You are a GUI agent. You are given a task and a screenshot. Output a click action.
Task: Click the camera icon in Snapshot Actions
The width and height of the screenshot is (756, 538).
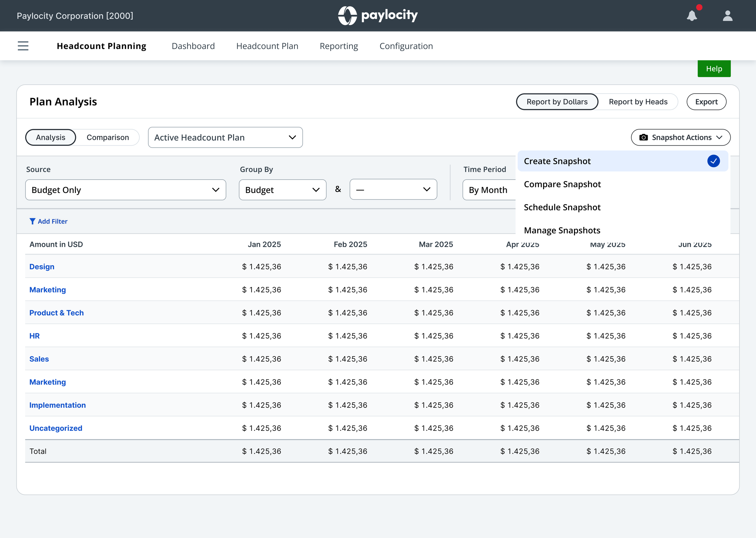pyautogui.click(x=643, y=137)
